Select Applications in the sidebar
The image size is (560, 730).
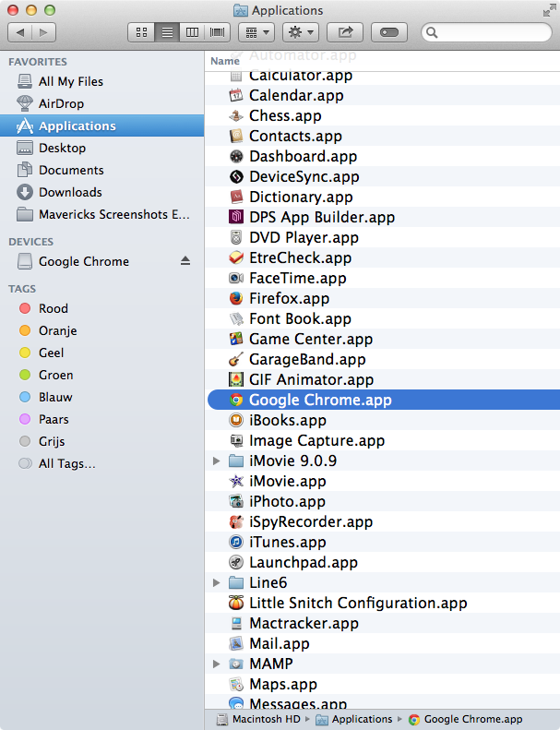tap(102, 126)
